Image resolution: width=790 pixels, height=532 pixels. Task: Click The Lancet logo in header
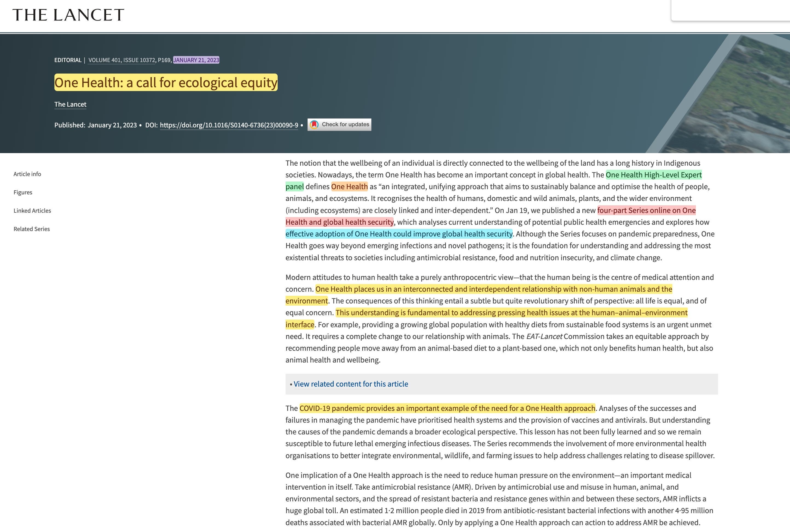[68, 15]
